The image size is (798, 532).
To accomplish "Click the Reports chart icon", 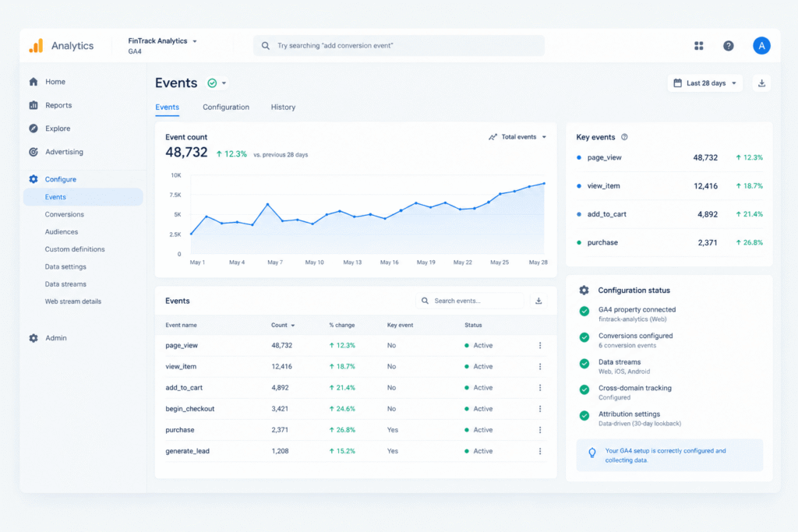I will (34, 105).
